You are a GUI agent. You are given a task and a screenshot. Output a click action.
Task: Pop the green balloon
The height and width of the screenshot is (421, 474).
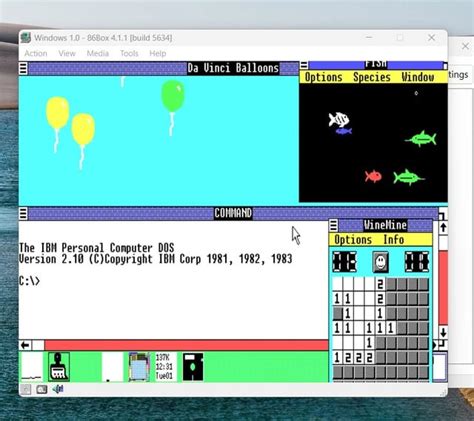point(173,96)
